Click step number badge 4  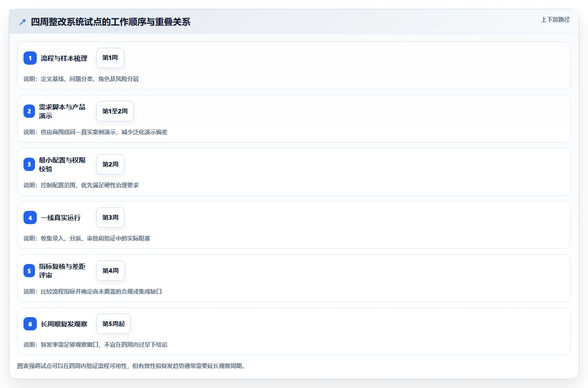pos(30,217)
